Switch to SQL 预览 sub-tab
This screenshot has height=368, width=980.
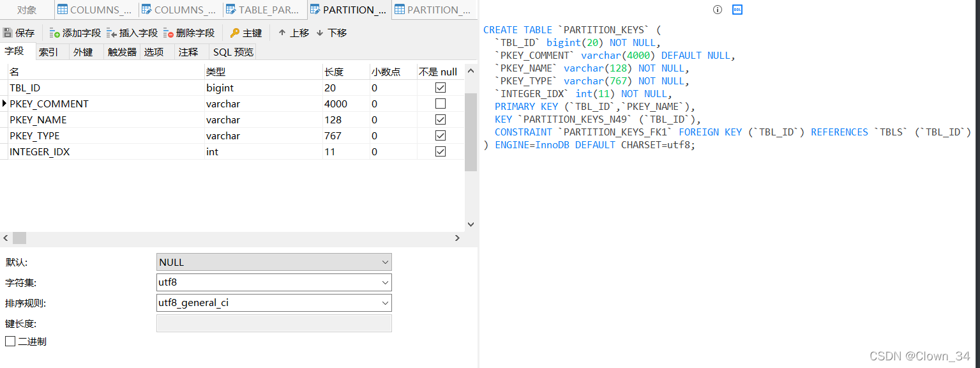pyautogui.click(x=233, y=52)
